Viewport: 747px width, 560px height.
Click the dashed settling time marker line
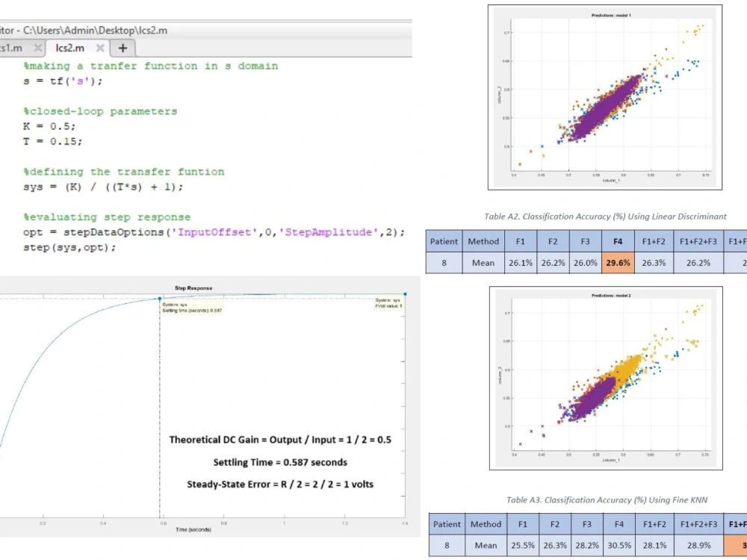click(161, 411)
